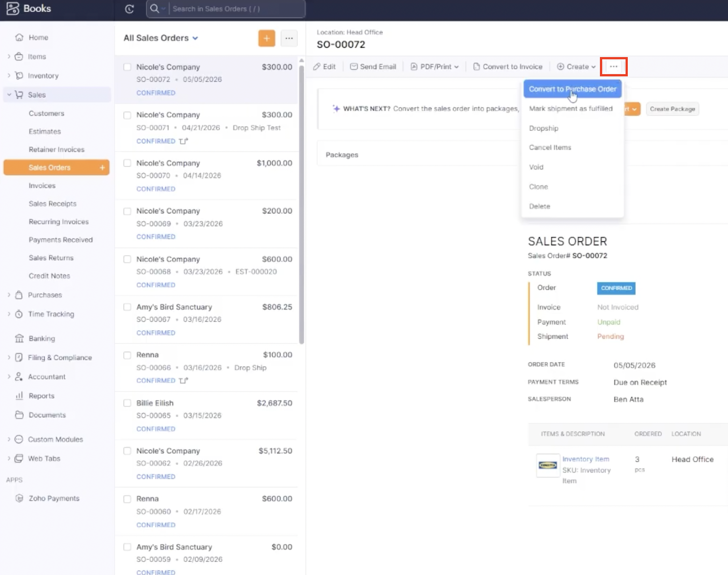Click the plus icon on Sales Orders sidebar item
The image size is (728, 575).
102,168
